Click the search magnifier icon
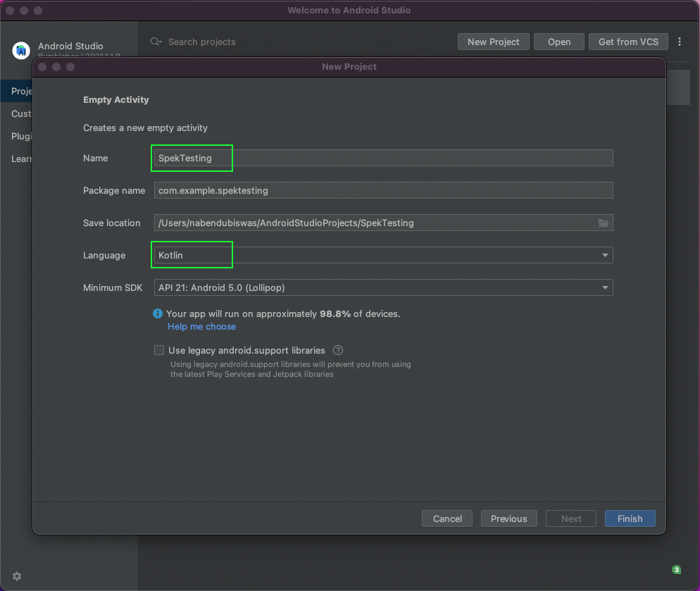Screen dimensions: 700x591 click(x=156, y=42)
